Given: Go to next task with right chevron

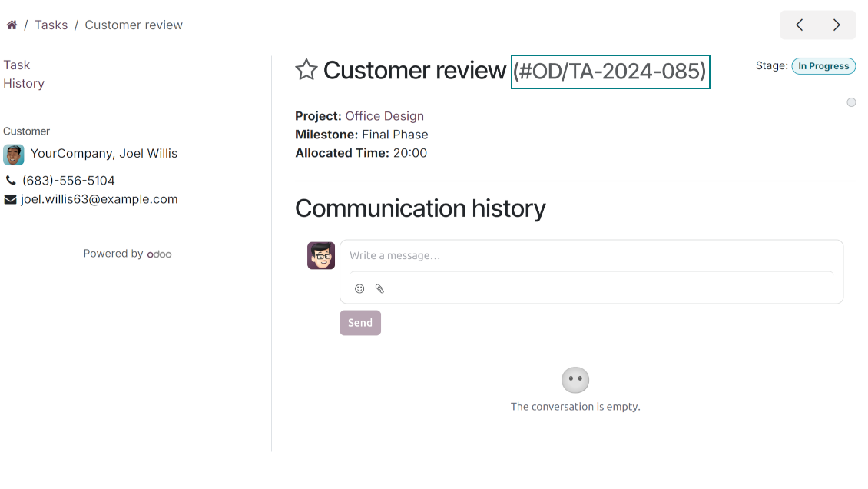Looking at the screenshot, I should [x=837, y=25].
